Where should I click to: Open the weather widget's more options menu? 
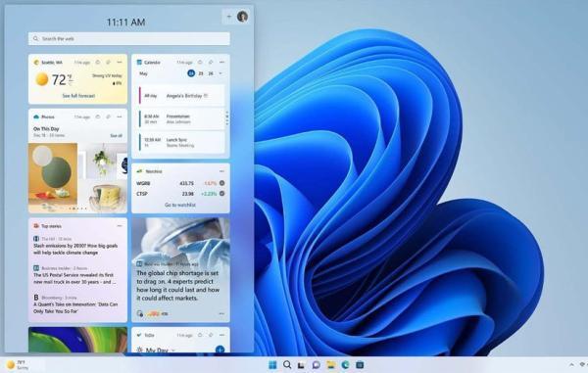[x=120, y=63]
